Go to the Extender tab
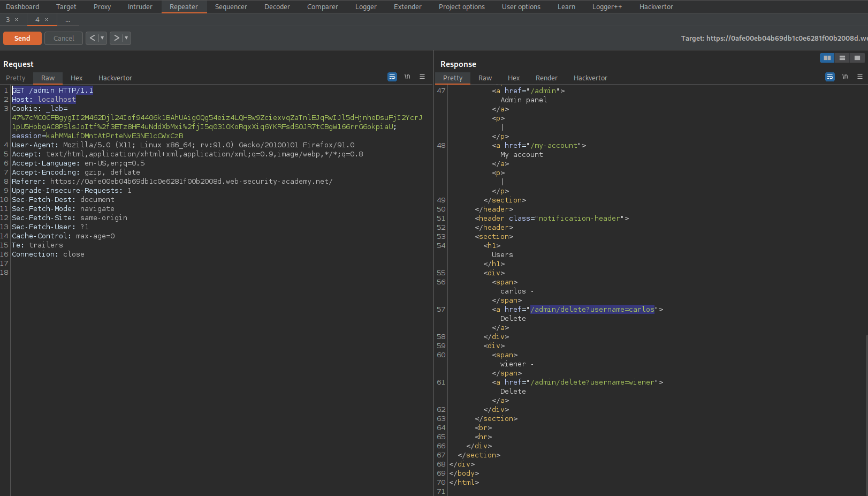Screen dimensions: 868x496 coord(408,7)
